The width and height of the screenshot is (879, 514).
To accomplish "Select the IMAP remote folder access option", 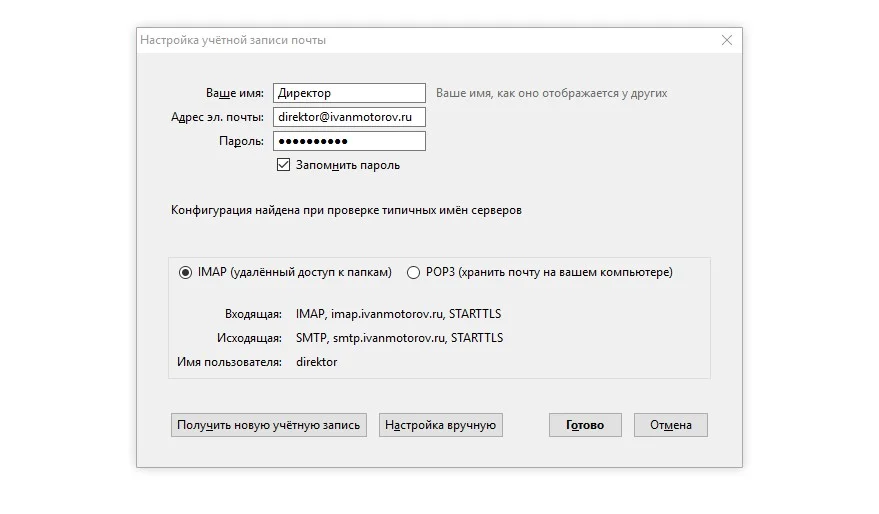I will coord(185,272).
